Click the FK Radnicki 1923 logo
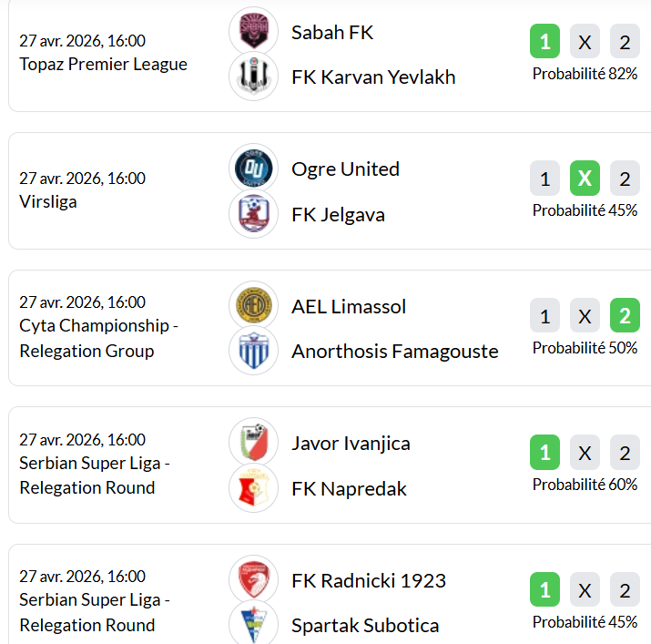This screenshot has width=651, height=644. (253, 580)
